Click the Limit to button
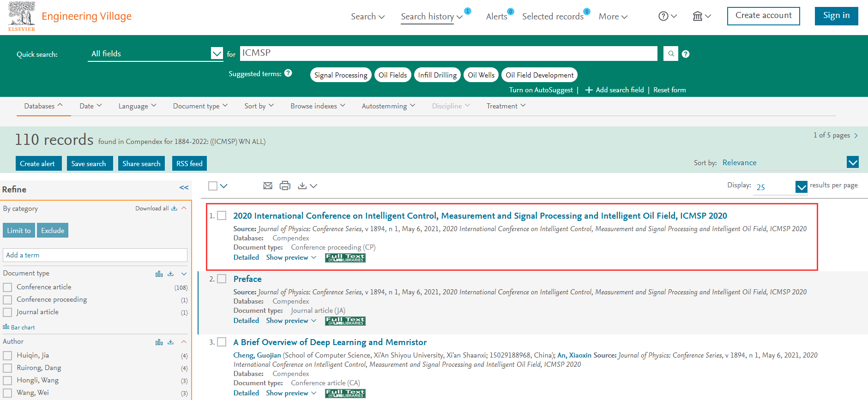Screen dimensions: 868x400 click(x=19, y=230)
